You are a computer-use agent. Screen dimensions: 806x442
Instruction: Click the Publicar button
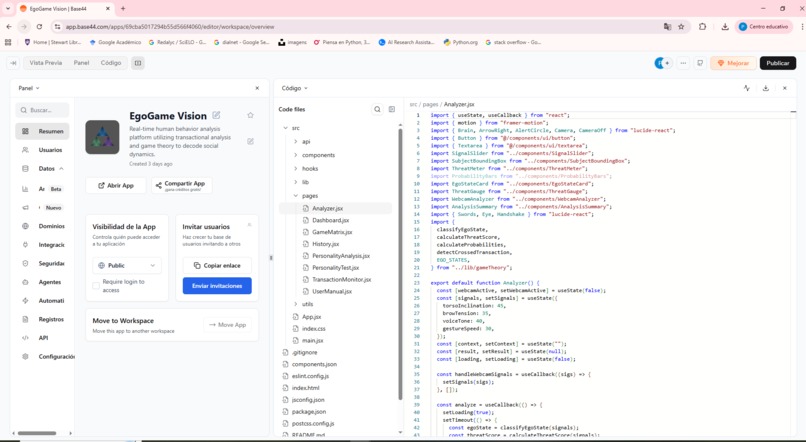pyautogui.click(x=778, y=63)
